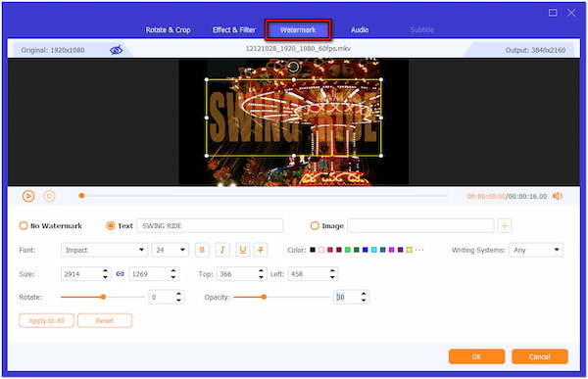Image resolution: width=588 pixels, height=379 pixels.
Task: Add a watermark image with plus button
Action: (x=505, y=225)
